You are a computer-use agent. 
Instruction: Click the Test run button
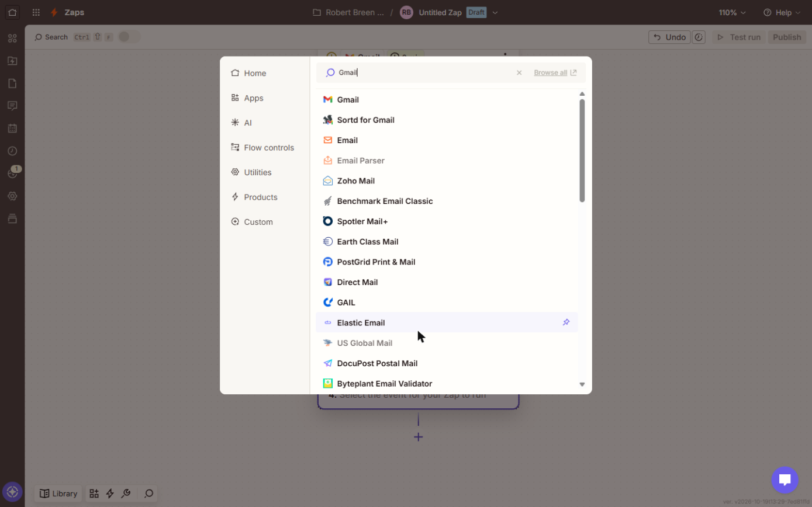pos(739,37)
